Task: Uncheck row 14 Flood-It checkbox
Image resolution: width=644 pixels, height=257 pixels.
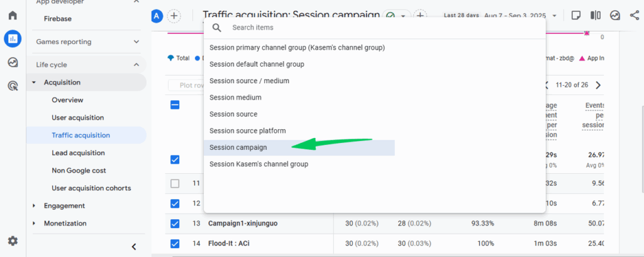Action: 175,244
